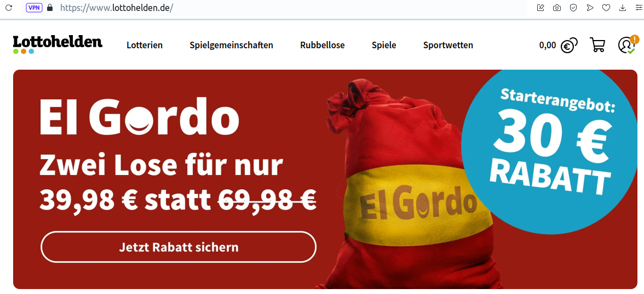Go to Lottohelden home logo
Screen dimensions: 644x294
[x=58, y=44]
